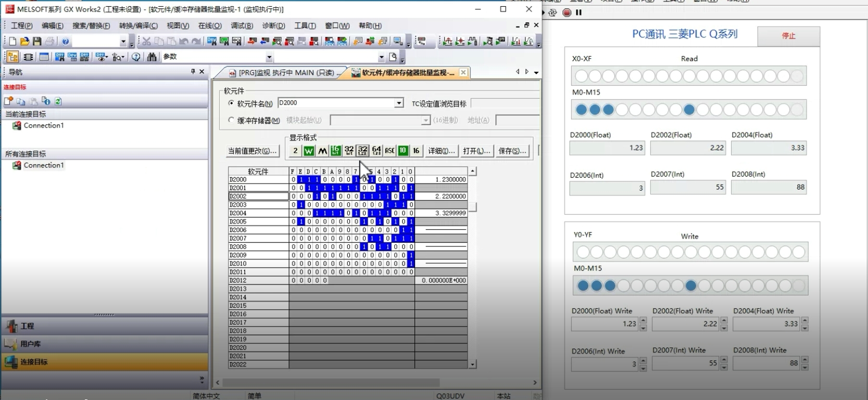Select the 32-bit real number format
This screenshot has height=400, width=868.
[363, 151]
